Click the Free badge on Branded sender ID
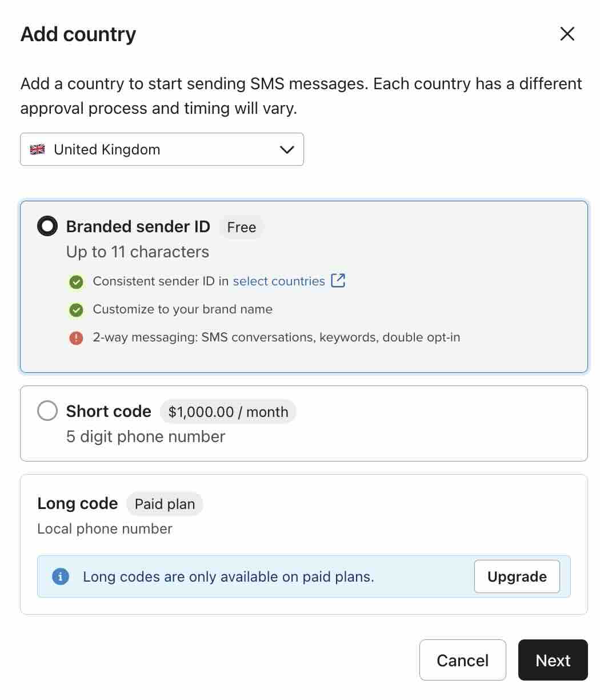This screenshot has height=700, width=600. pos(241,227)
